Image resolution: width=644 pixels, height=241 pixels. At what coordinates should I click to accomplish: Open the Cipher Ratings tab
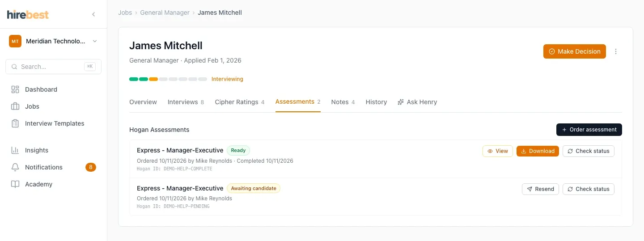point(240,102)
